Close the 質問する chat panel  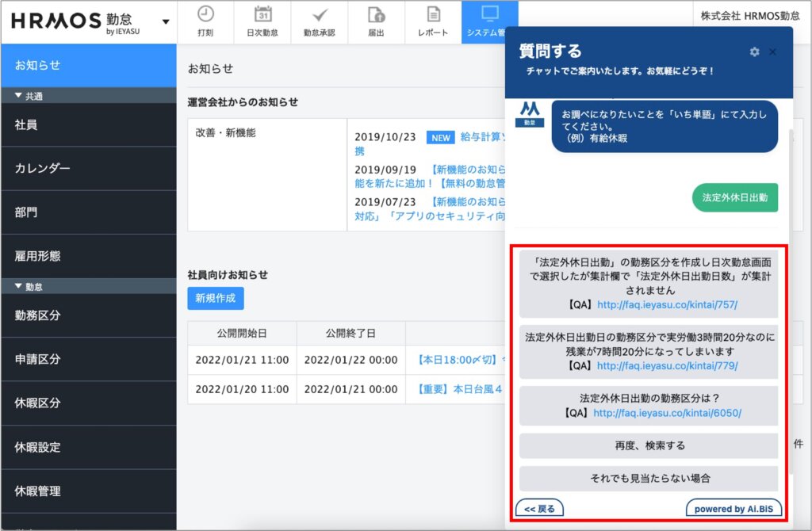point(773,52)
